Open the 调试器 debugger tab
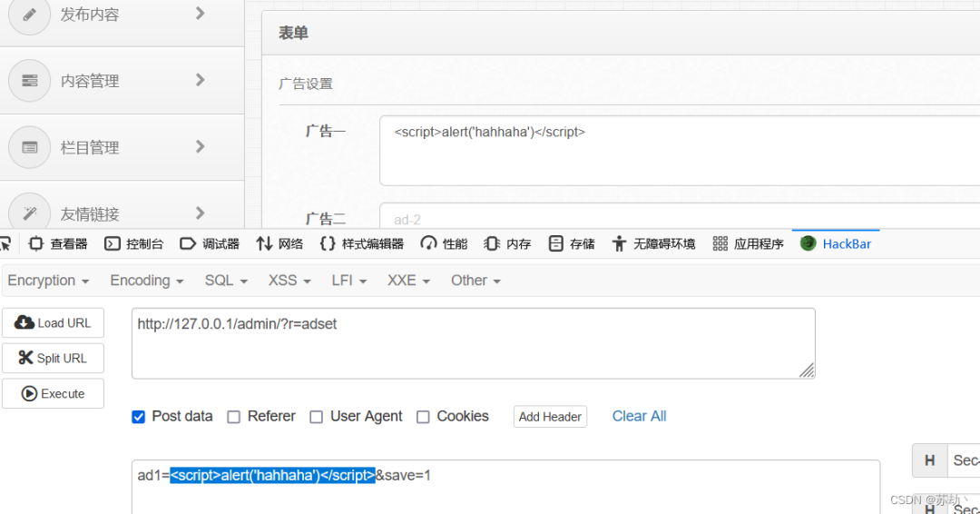Viewport: 980px width, 514px height. (210, 244)
